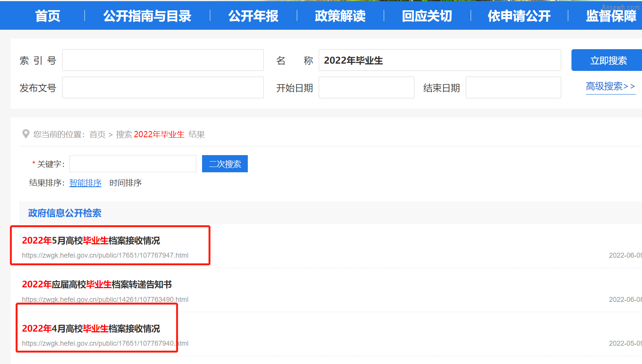The height and width of the screenshot is (364, 642).
Task: Focus the 关键字 input box
Action: coord(133,164)
